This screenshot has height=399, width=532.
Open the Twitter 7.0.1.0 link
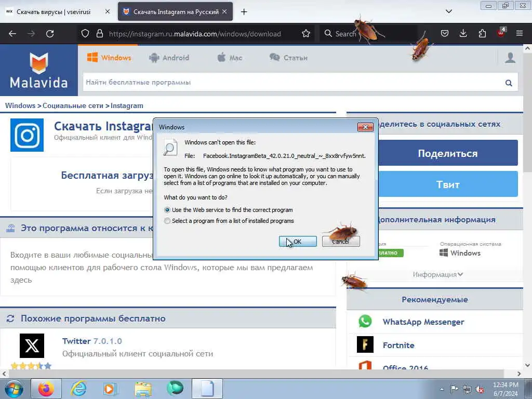[92, 341]
